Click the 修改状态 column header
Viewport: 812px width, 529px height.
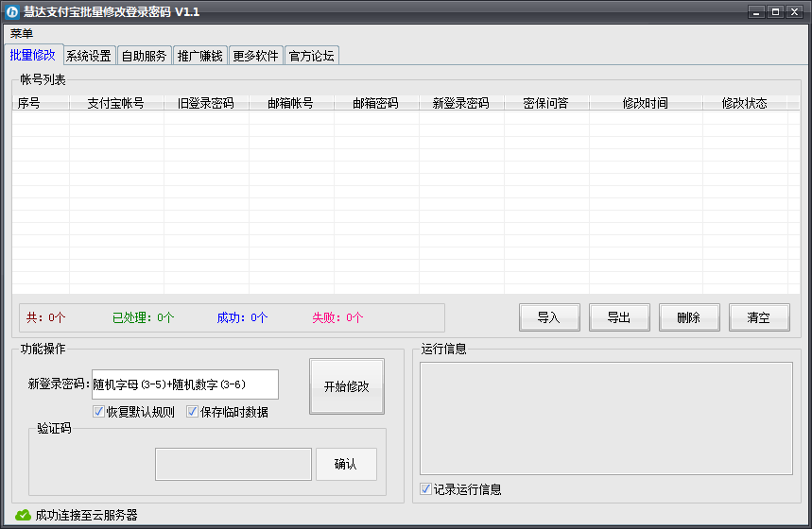coord(744,103)
